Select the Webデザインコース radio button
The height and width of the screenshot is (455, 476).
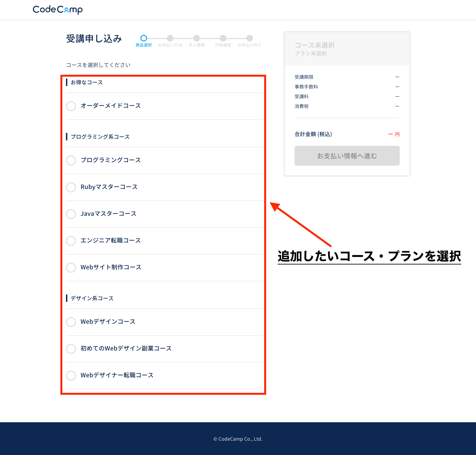pos(71,322)
